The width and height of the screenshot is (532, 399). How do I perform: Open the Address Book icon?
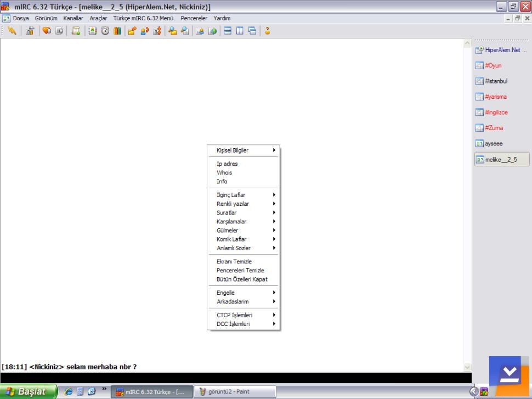click(93, 31)
